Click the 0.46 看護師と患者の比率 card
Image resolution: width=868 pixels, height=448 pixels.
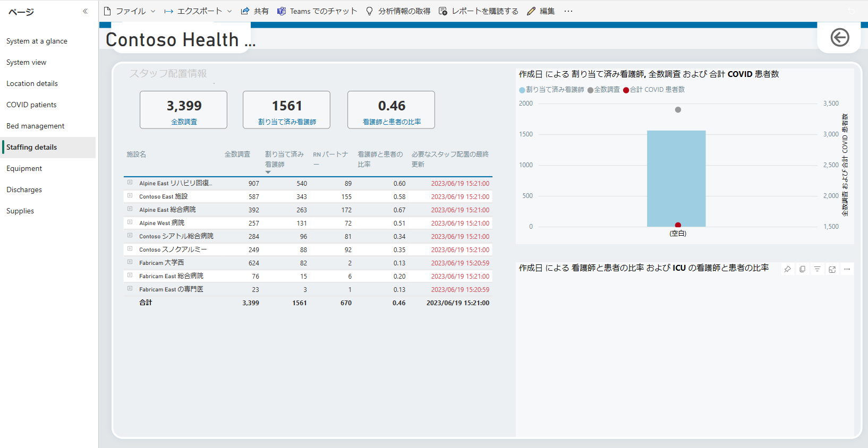(392, 110)
